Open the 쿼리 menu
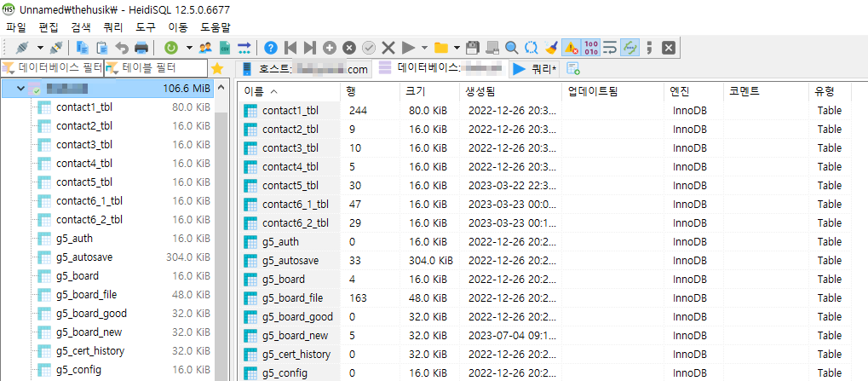The width and height of the screenshot is (868, 381). 113,26
